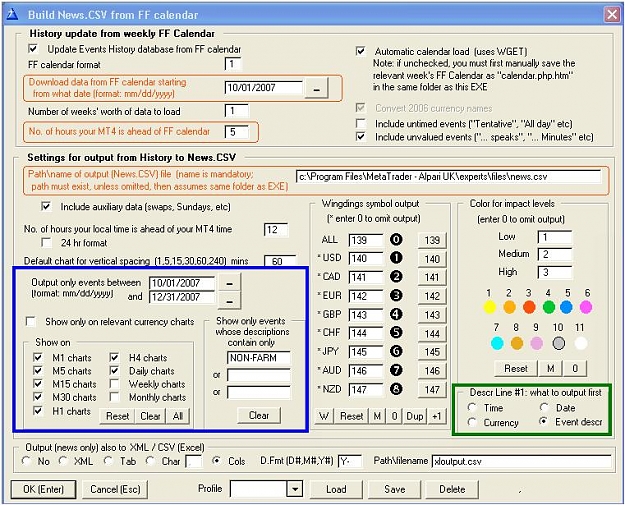Click the application icon in the title bar
The image size is (625, 505).
[x=12, y=15]
